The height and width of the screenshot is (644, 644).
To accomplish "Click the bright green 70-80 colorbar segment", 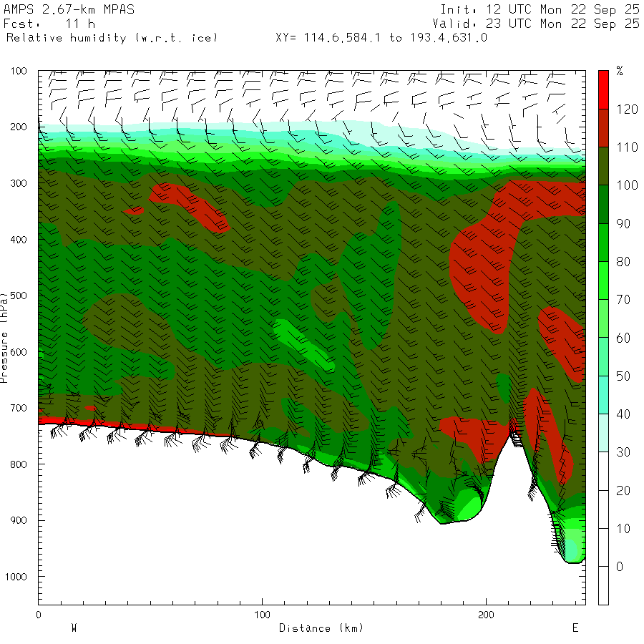I will (603, 280).
